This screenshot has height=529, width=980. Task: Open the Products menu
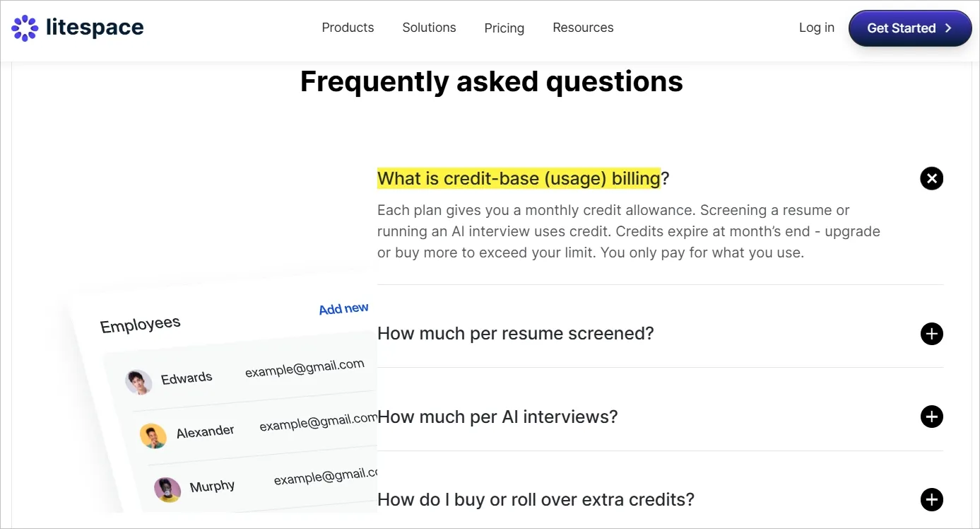[x=348, y=28]
